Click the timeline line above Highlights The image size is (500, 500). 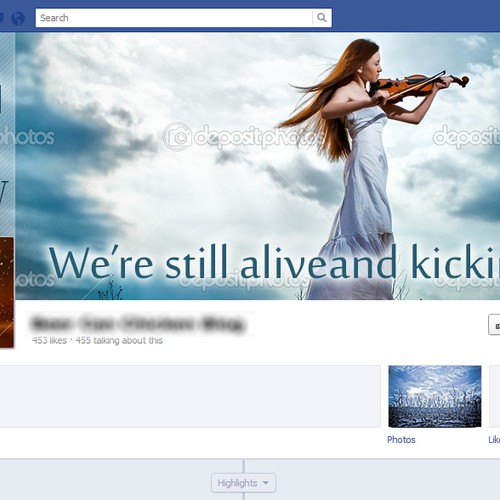click(244, 466)
